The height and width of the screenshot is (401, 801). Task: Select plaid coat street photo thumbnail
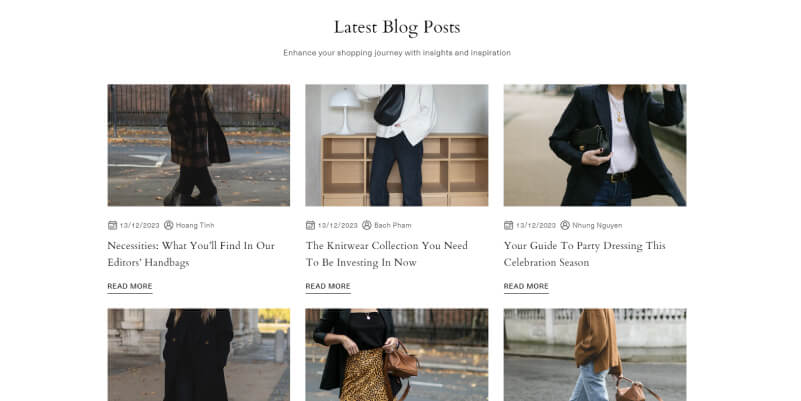(199, 145)
